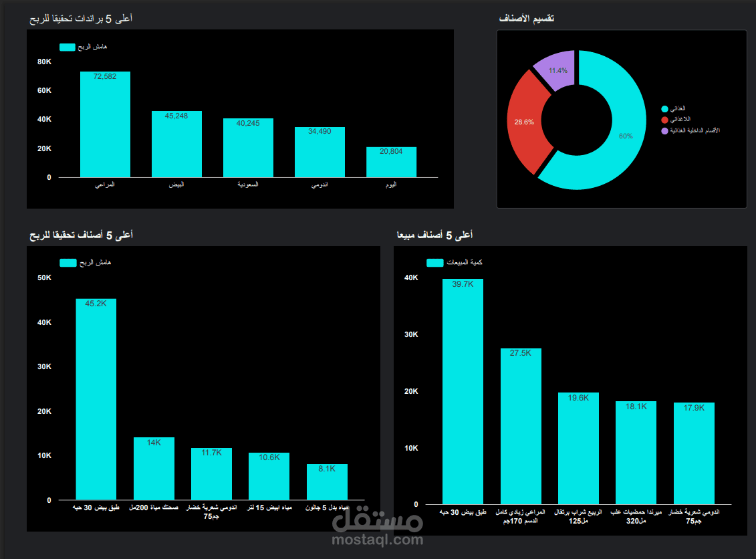This screenshot has height=559, width=756.
Task: Click the "أعلى 5 أصناف مبيعا" title
Action: point(435,235)
